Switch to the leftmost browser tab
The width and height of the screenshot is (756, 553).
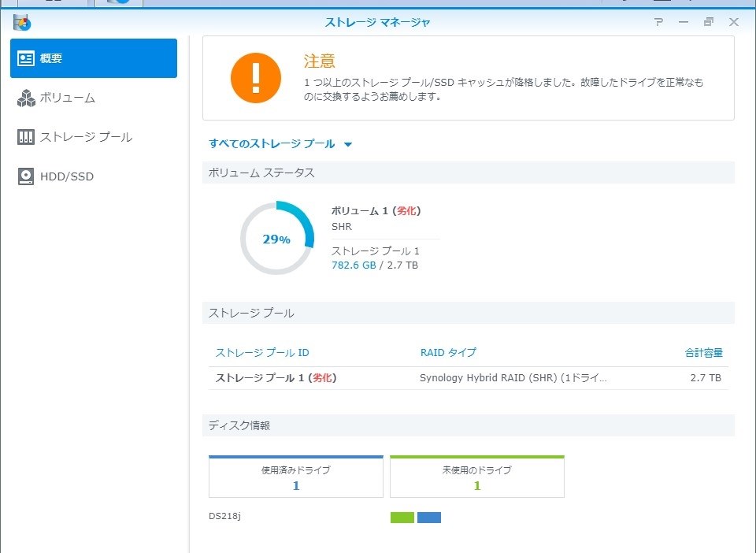pyautogui.click(x=51, y=2)
